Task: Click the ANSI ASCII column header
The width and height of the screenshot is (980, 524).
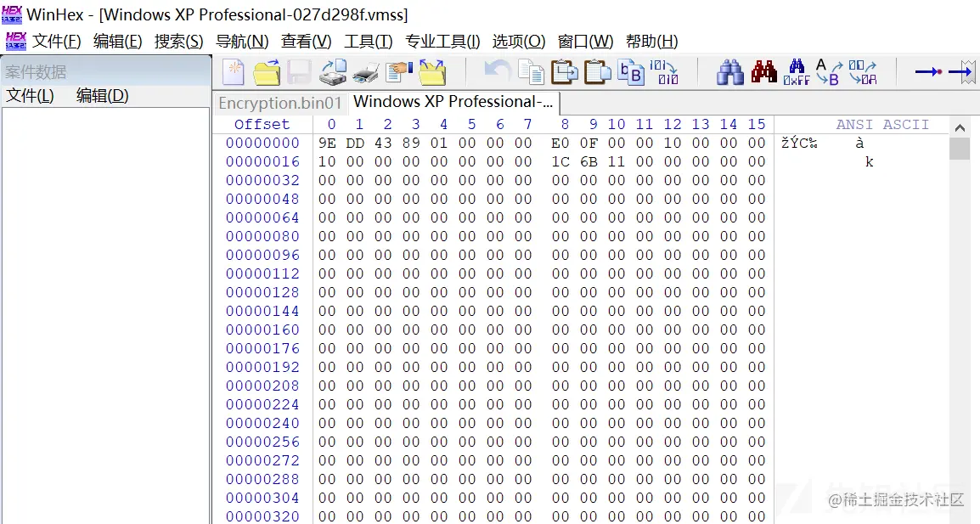Action: click(x=882, y=125)
